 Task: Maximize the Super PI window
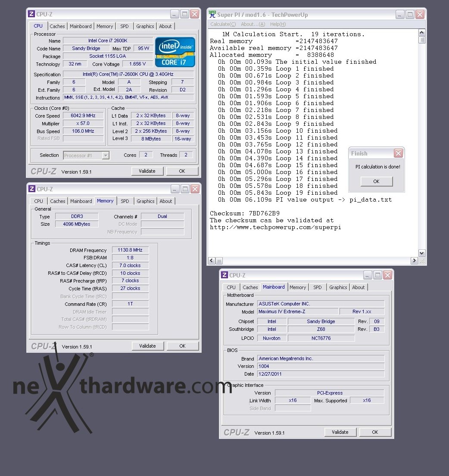(410, 14)
